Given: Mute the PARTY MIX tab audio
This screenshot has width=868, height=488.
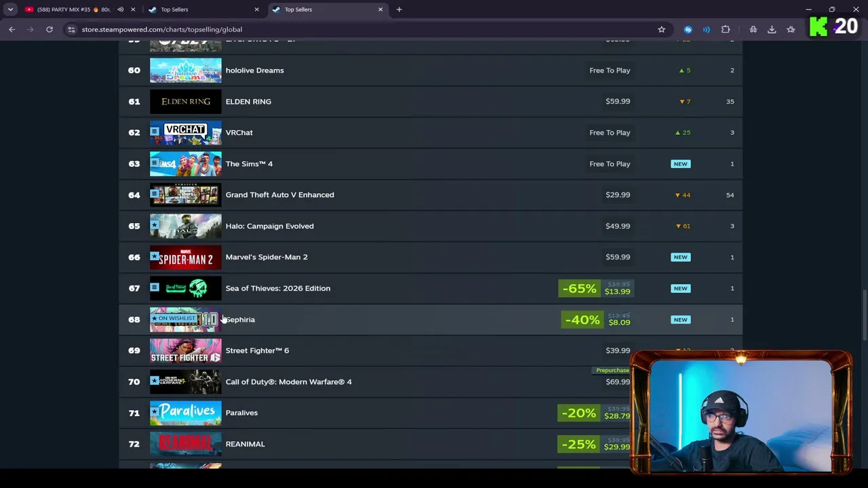Looking at the screenshot, I should [120, 9].
